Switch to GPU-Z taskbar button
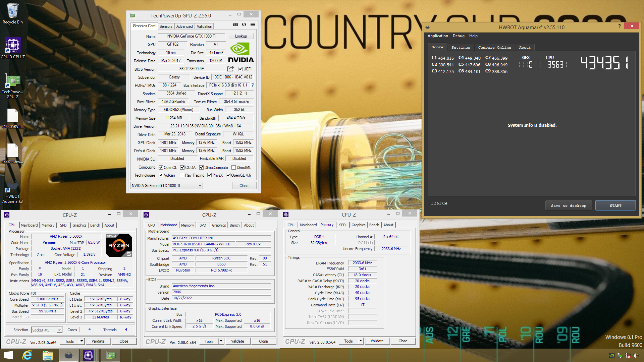The width and height of the screenshot is (644, 362). pos(110,355)
